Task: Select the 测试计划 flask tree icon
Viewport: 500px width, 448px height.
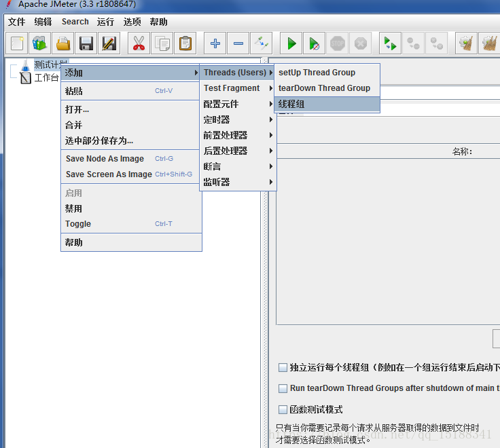Action: point(26,65)
